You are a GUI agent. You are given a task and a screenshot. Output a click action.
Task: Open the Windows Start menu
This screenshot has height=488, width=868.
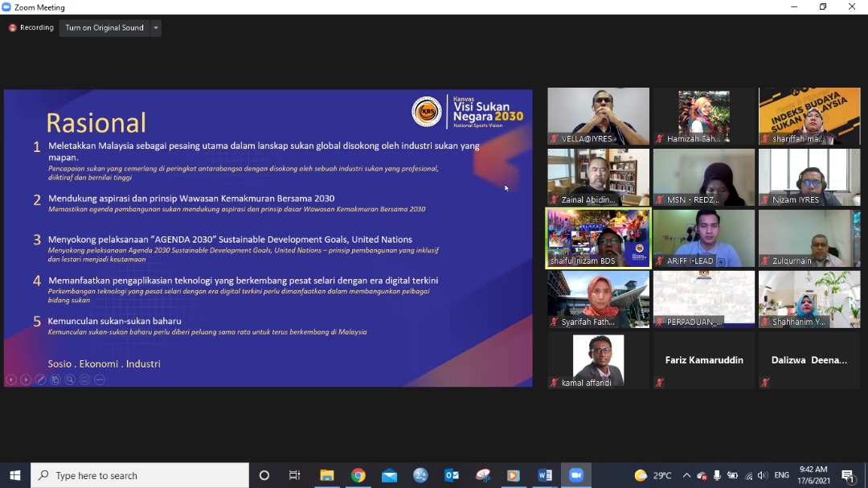(x=14, y=475)
